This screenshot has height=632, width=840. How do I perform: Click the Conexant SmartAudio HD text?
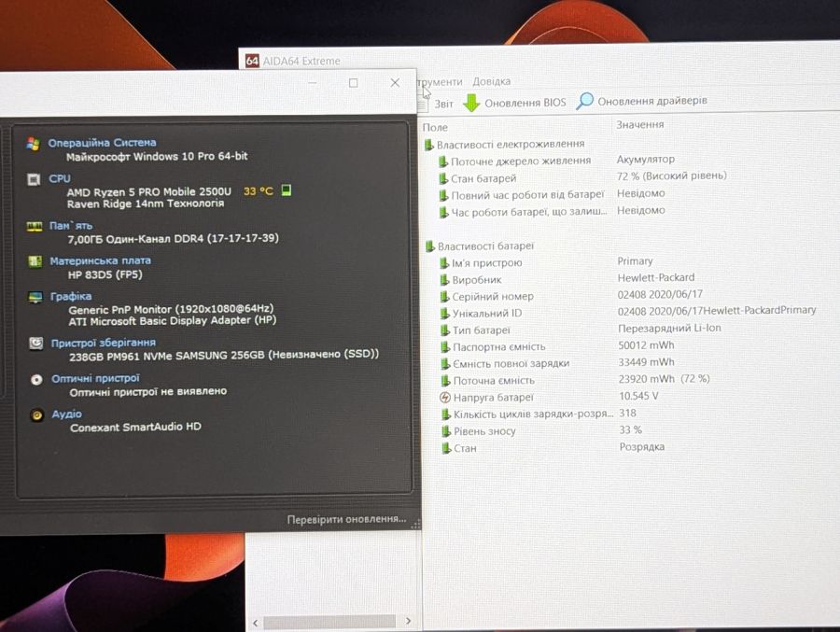point(135,428)
